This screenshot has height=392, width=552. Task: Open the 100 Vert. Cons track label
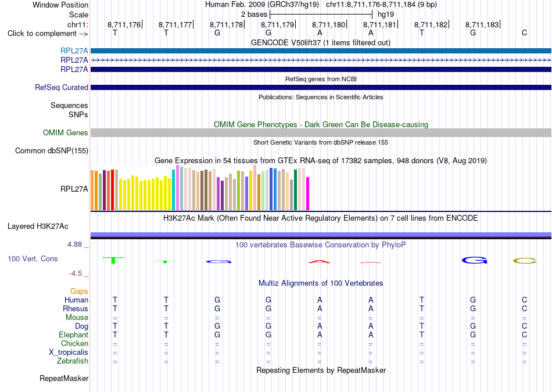(x=33, y=258)
